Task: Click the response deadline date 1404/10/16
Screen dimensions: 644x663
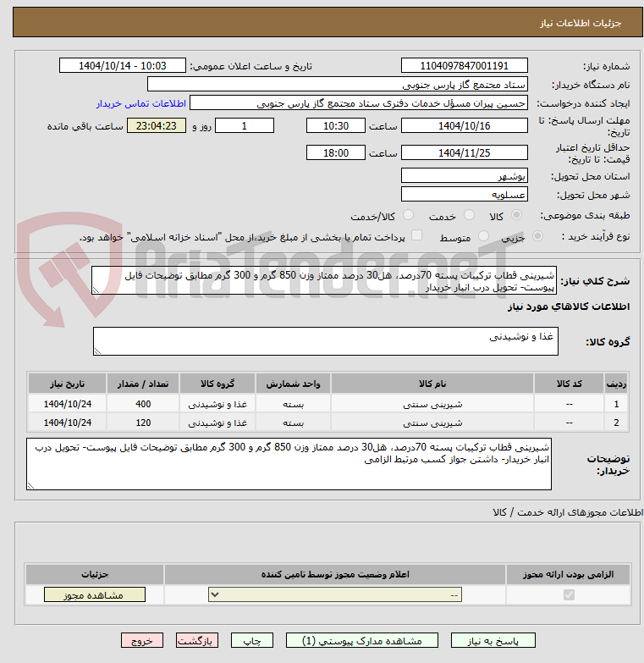Action: pyautogui.click(x=464, y=125)
